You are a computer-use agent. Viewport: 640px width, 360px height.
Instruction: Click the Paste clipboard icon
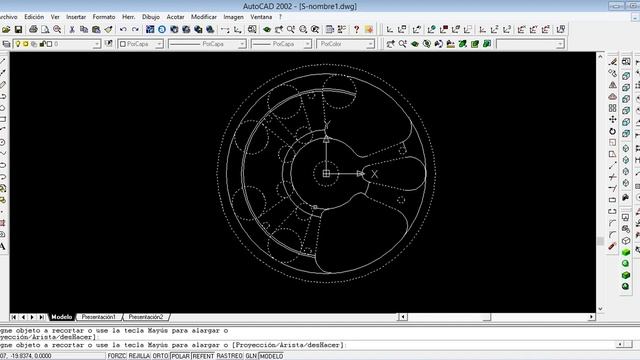coord(96,29)
